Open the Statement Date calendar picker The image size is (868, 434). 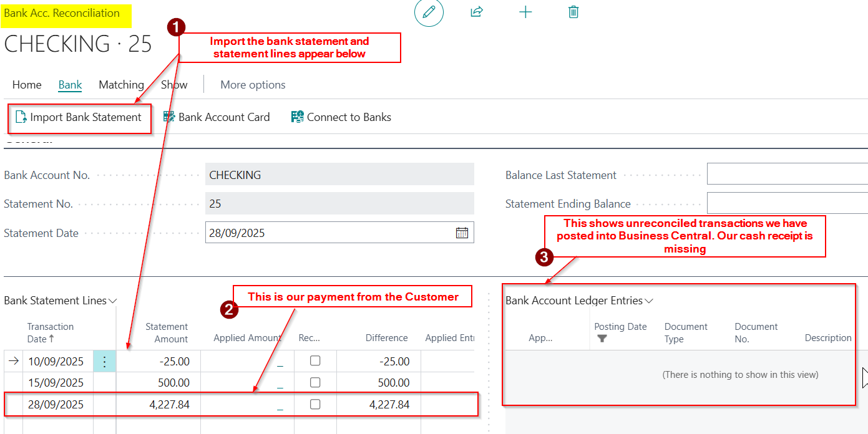pyautogui.click(x=462, y=233)
